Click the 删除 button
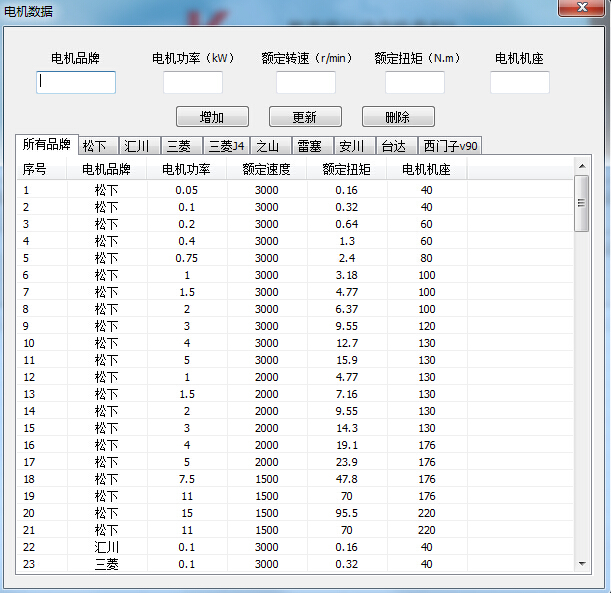This screenshot has height=593, width=611. tap(398, 116)
